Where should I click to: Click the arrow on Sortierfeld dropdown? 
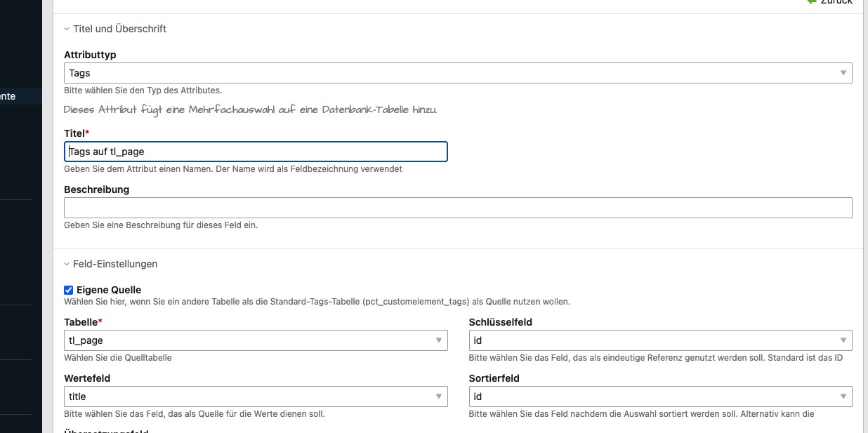843,397
